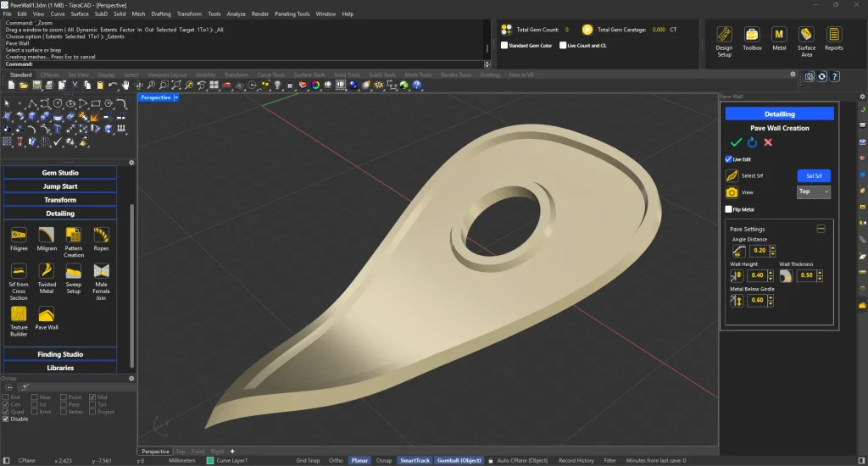Enable the Flip Metal checkbox
868x466 pixels.
pos(729,209)
